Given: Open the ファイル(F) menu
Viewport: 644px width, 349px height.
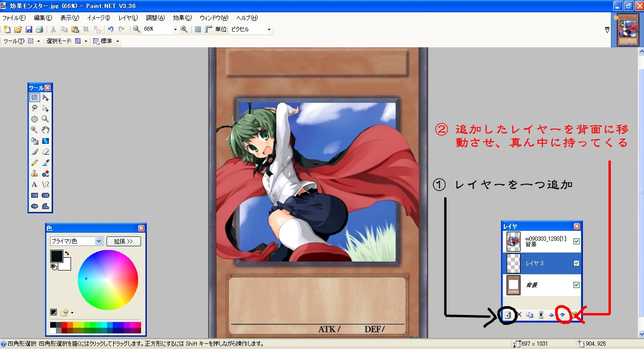Looking at the screenshot, I should pyautogui.click(x=14, y=18).
